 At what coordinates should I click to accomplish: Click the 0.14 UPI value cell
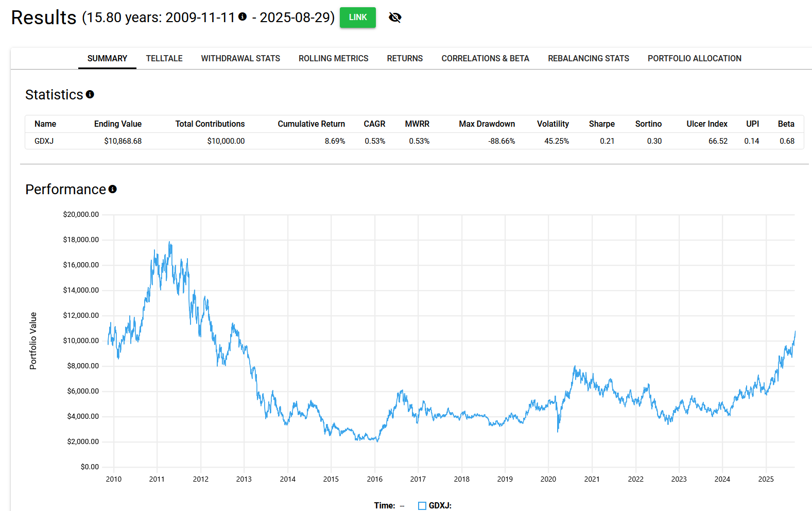752,141
